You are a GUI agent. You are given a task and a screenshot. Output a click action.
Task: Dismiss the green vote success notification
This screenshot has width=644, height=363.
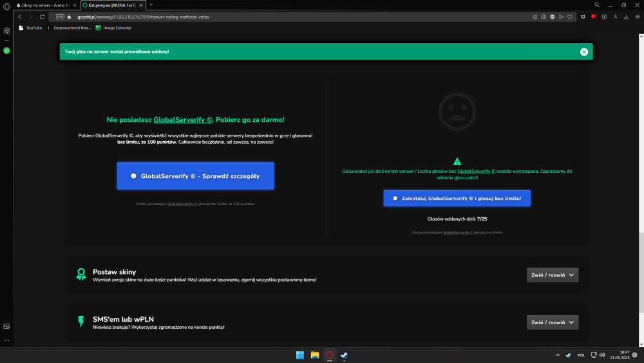(x=584, y=52)
